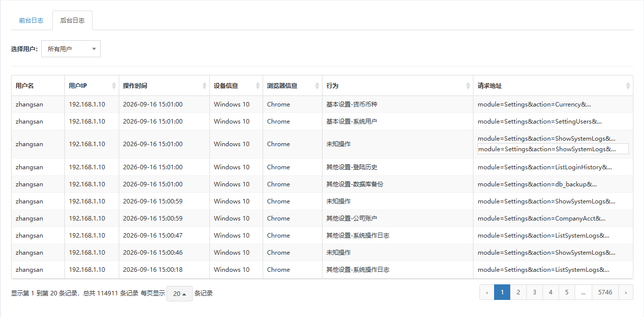Sort by 请求地址 column sort icon

(628, 86)
